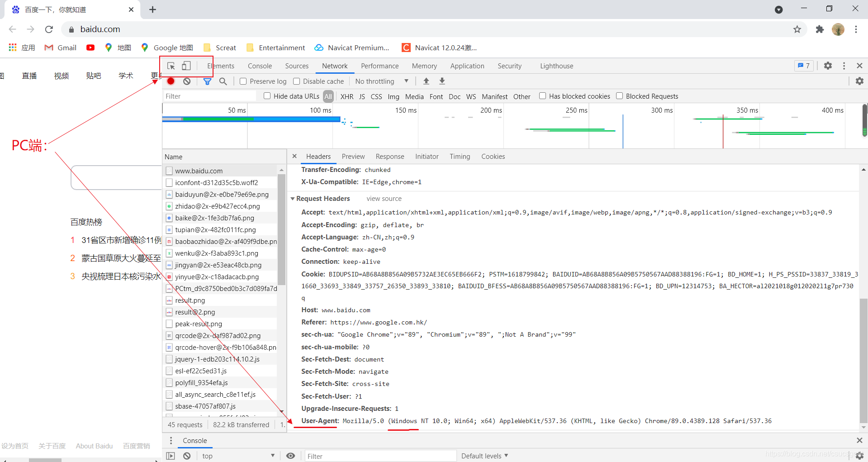Open Network settings gear icon

click(x=859, y=81)
